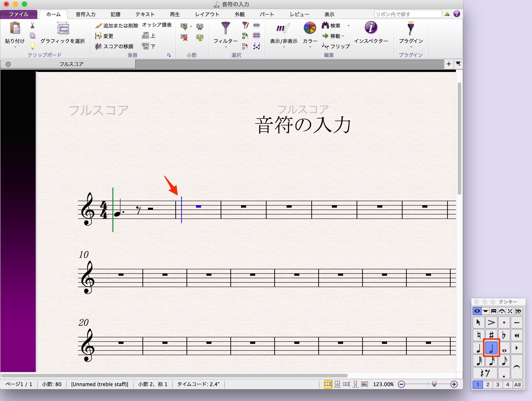Toggle the rest key on the keypad
Screen dimensions: 532x401
click(485, 373)
